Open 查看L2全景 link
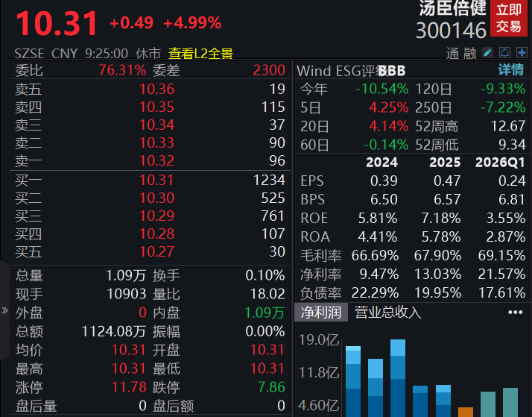This screenshot has height=417, width=532. pyautogui.click(x=200, y=54)
